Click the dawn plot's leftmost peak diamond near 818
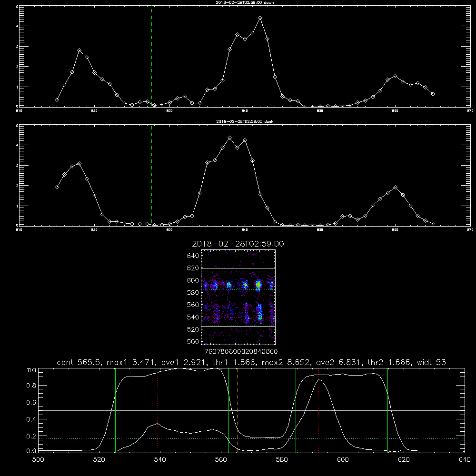Screen dimensions: 476x476 pos(79,50)
